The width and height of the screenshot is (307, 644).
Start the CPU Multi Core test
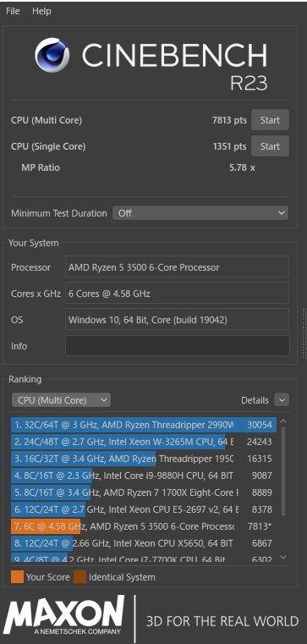[x=270, y=120]
